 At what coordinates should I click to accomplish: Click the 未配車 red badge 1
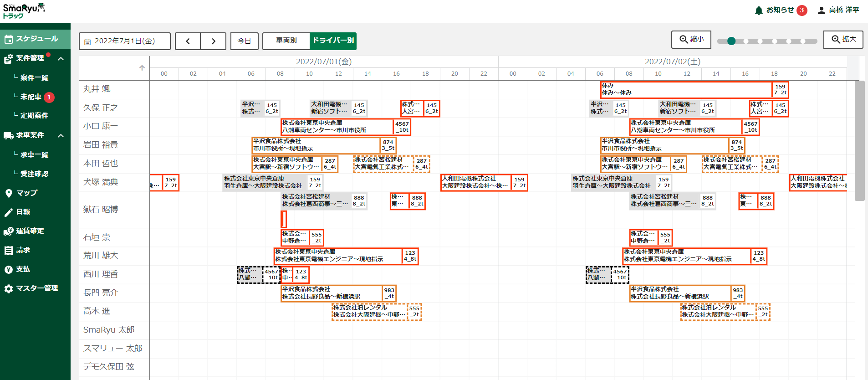[49, 97]
